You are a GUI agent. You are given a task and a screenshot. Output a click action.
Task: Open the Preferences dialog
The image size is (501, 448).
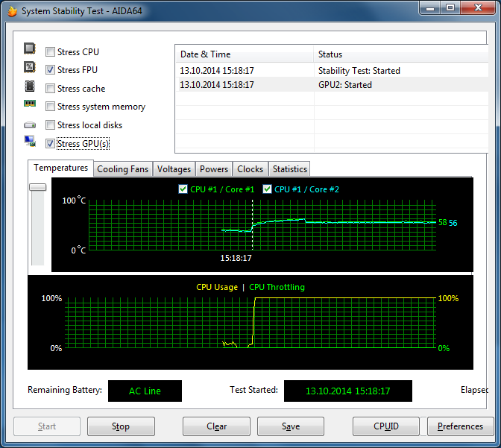[x=460, y=426]
